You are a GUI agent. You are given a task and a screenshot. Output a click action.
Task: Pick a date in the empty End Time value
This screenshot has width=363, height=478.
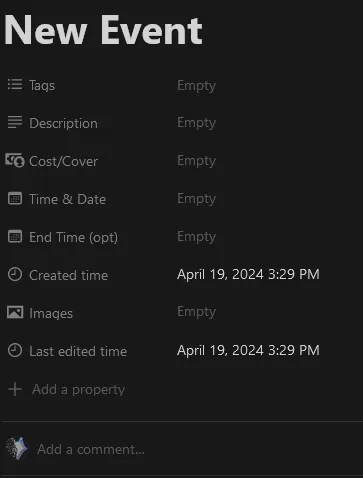pos(196,237)
